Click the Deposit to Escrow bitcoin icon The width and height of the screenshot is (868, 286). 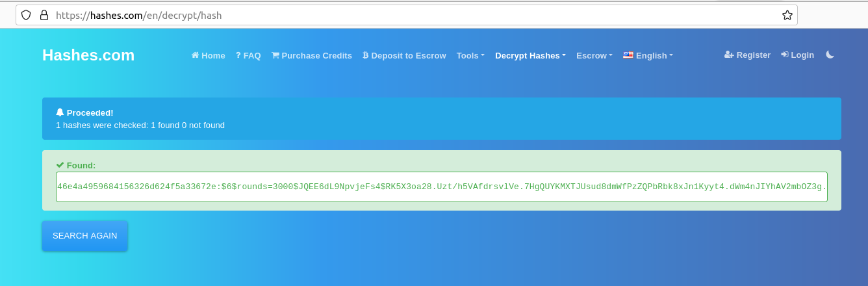click(x=366, y=55)
